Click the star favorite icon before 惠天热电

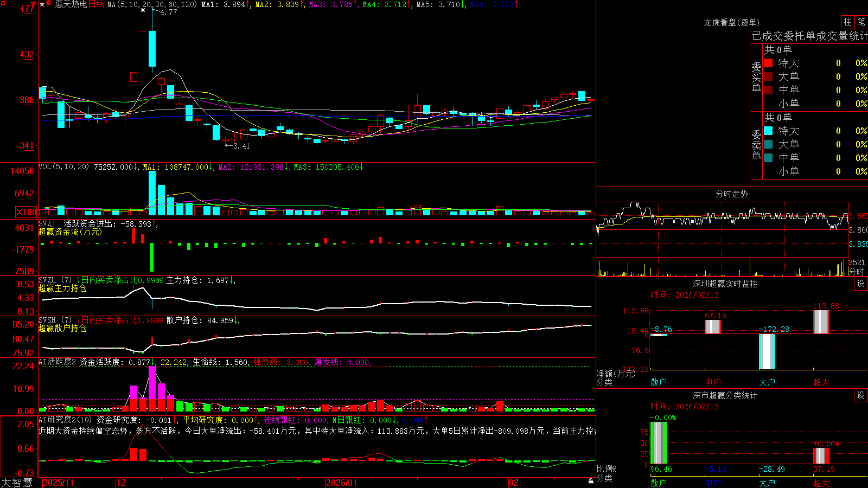point(42,4)
